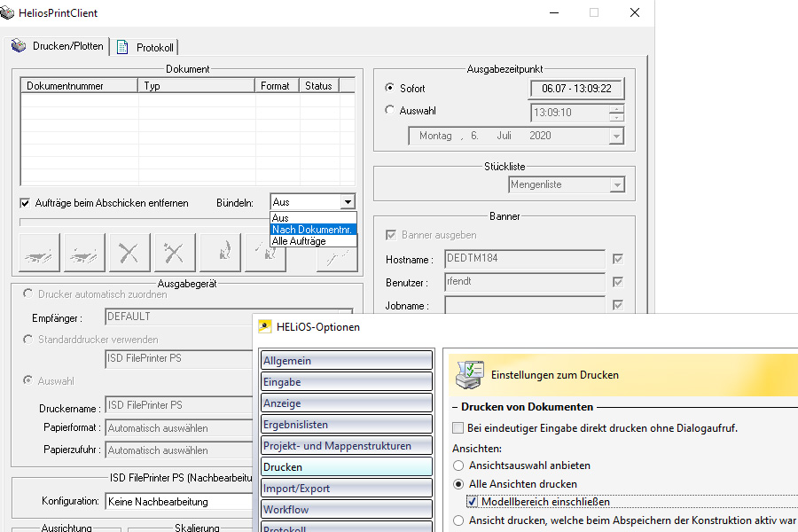Click the X with sparkle delete-all icon

point(175,254)
